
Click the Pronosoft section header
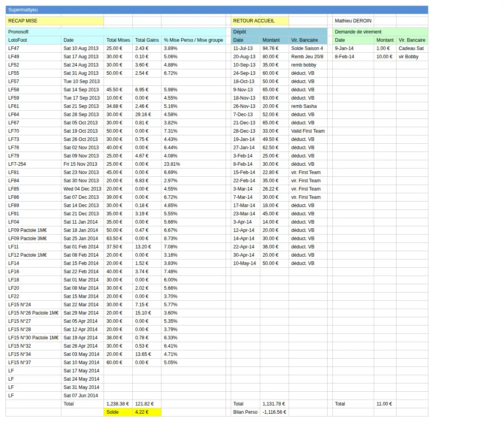coord(116,32)
